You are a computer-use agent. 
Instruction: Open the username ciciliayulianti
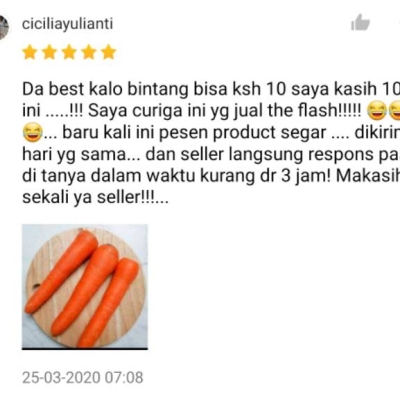[67, 24]
